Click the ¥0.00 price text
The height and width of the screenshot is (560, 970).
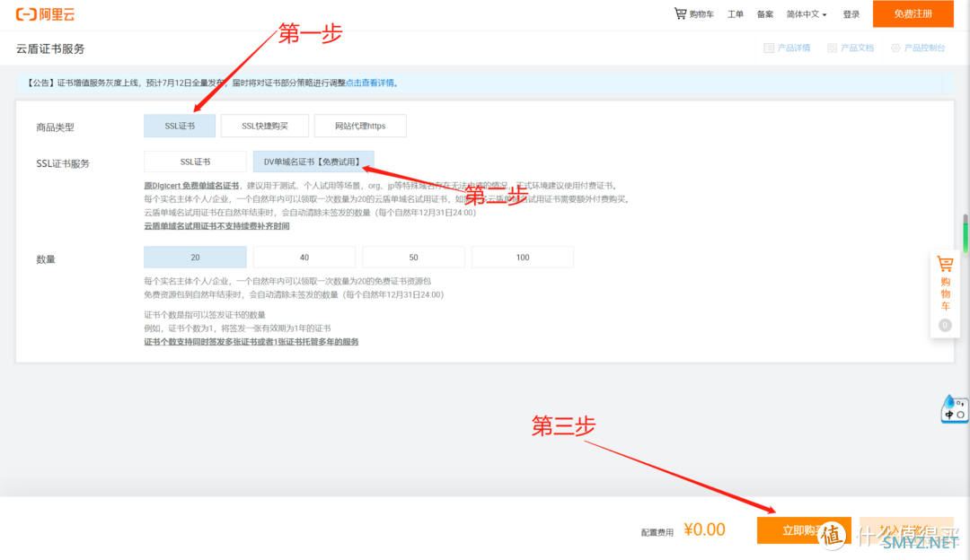705,529
